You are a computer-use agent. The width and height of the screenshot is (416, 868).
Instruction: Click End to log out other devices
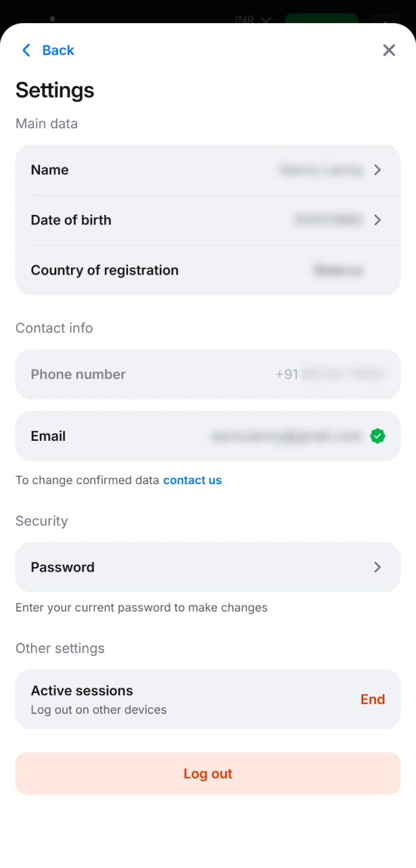point(373,699)
